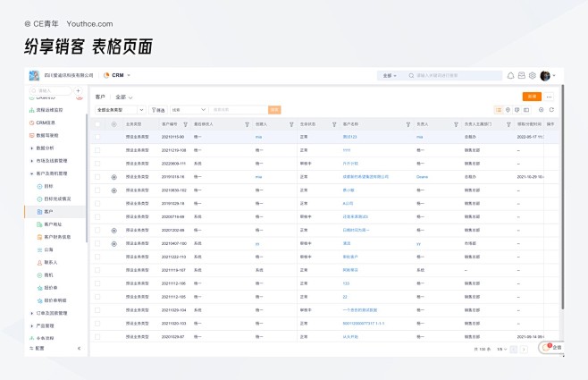This screenshot has height=380, width=588.
Task: Filter the 负责人主属部门 column
Action: coord(508,124)
